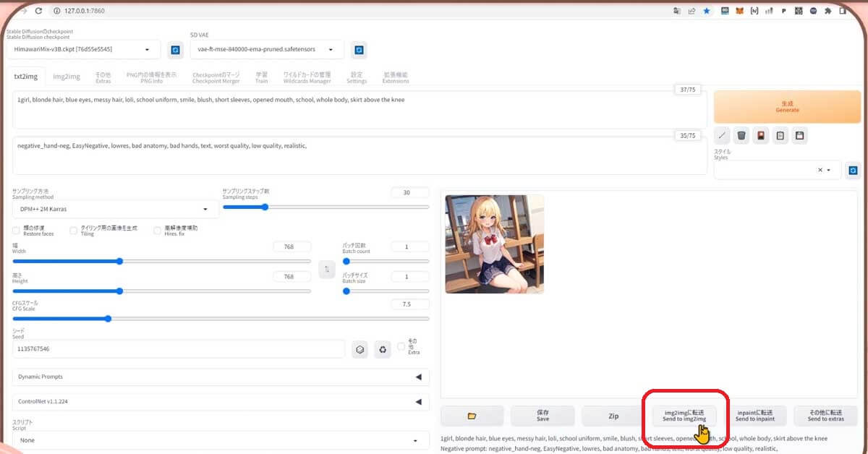The image size is (868, 454).
Task: Expand the ControlNet v1.1.224 section
Action: pyautogui.click(x=217, y=401)
